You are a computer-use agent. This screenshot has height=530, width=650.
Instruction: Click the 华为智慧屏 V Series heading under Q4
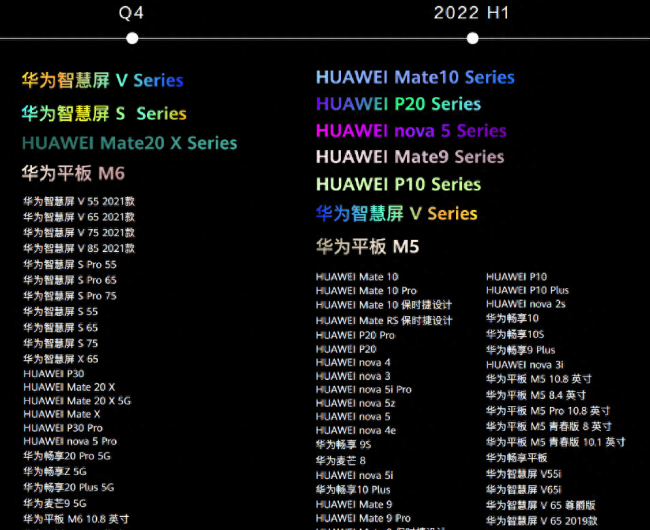point(102,80)
